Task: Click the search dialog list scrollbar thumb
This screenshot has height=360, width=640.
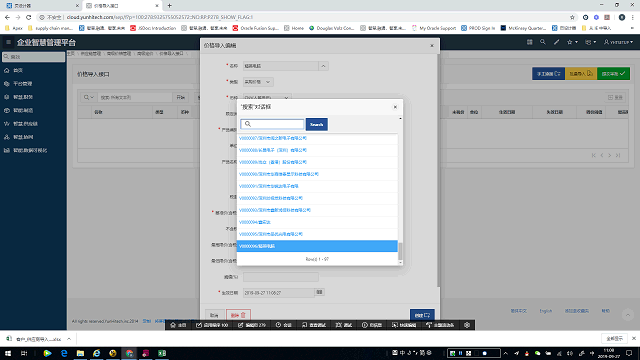Action: [400, 251]
